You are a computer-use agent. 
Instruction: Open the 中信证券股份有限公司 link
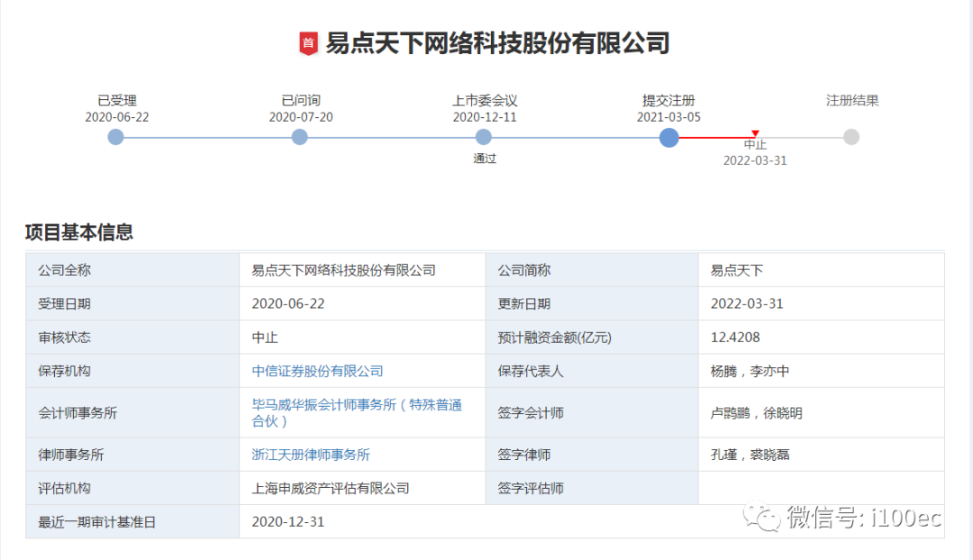[317, 371]
